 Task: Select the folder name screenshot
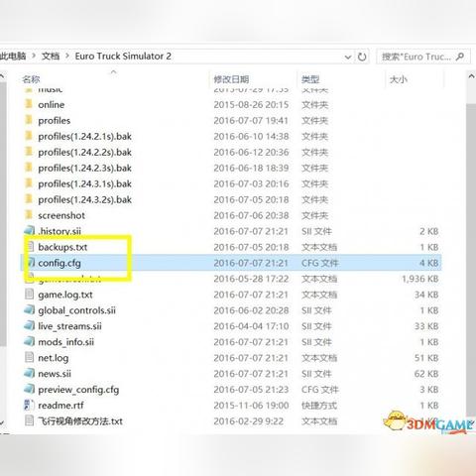[61, 215]
